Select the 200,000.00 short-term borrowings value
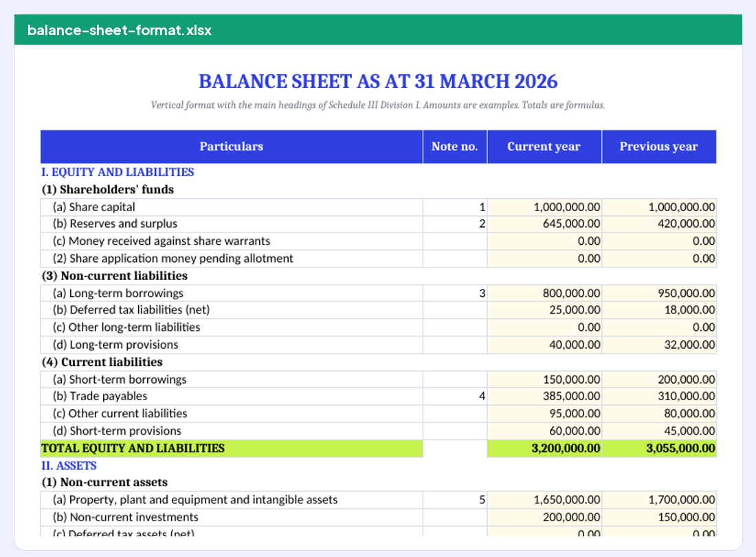The image size is (756, 557). pos(658,380)
